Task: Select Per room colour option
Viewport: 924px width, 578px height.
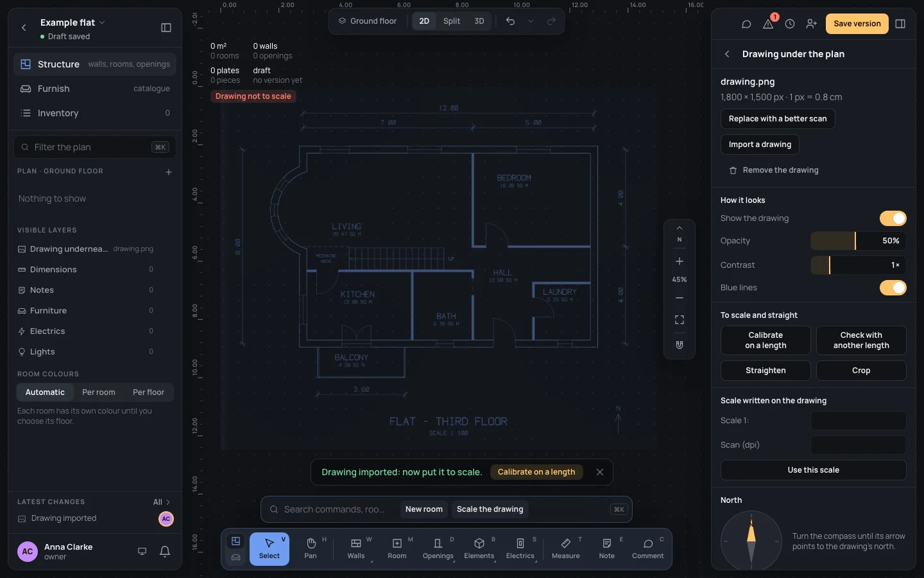Action: (x=99, y=392)
